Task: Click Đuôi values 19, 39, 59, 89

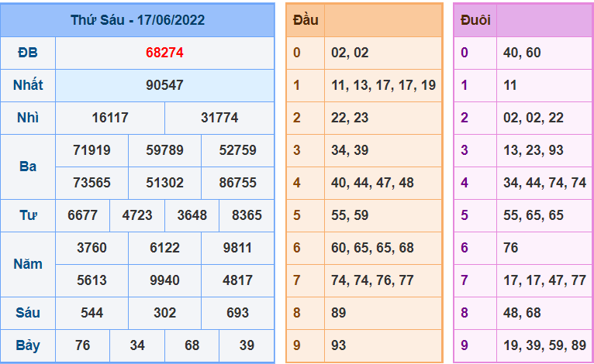Action: click(x=544, y=346)
